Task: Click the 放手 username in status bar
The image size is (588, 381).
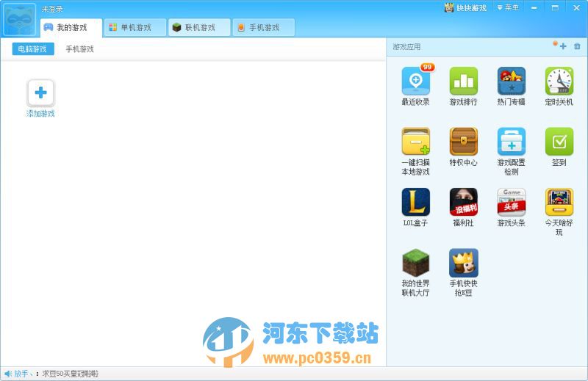Action: (x=21, y=374)
